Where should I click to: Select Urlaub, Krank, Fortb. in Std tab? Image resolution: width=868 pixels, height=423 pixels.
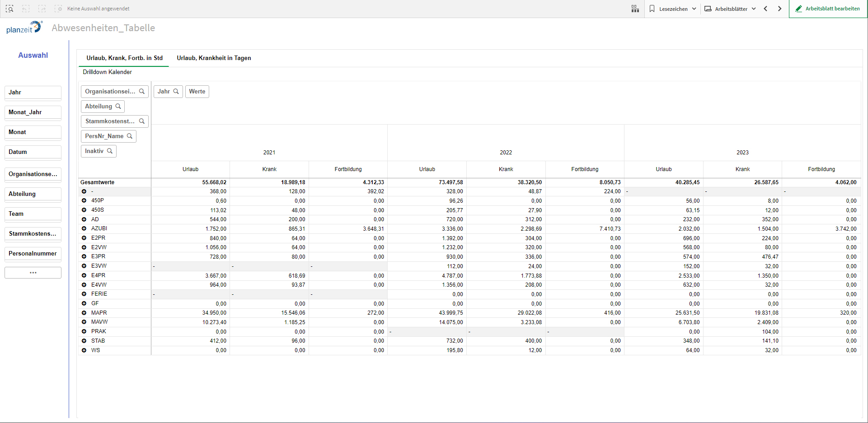point(124,58)
